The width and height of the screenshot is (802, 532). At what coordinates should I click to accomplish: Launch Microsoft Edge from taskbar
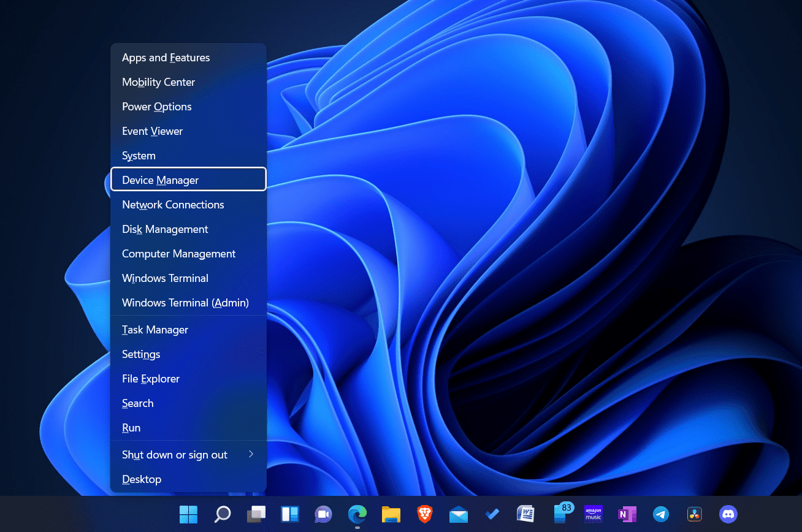[357, 514]
